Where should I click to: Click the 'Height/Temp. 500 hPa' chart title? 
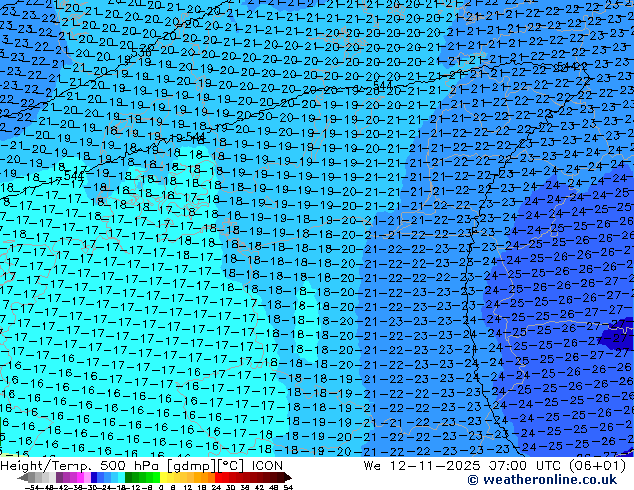(x=80, y=466)
